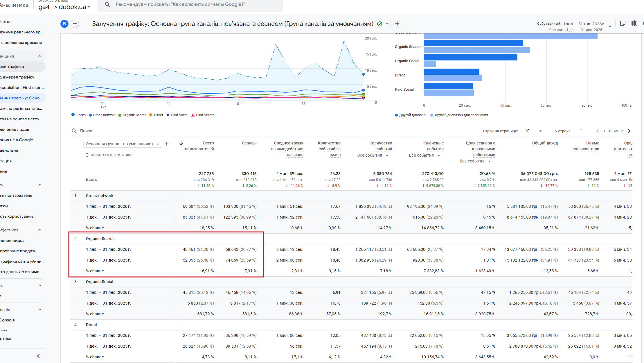This screenshot has width=644, height=363.
Task: Open the property selector ga4 -> dubok.ua
Action: (64, 7)
